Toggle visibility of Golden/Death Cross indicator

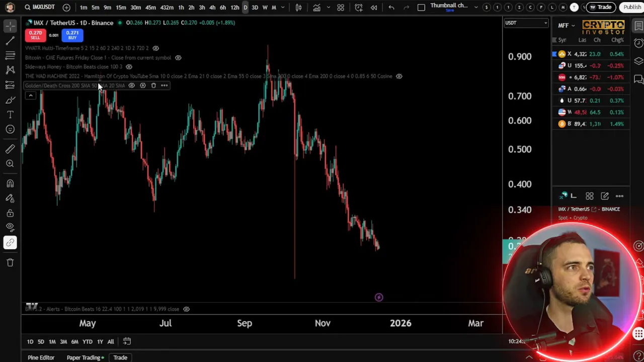[131, 85]
